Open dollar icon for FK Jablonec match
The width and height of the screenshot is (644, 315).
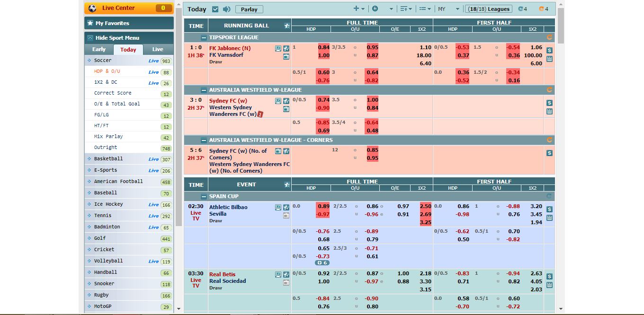(x=549, y=50)
